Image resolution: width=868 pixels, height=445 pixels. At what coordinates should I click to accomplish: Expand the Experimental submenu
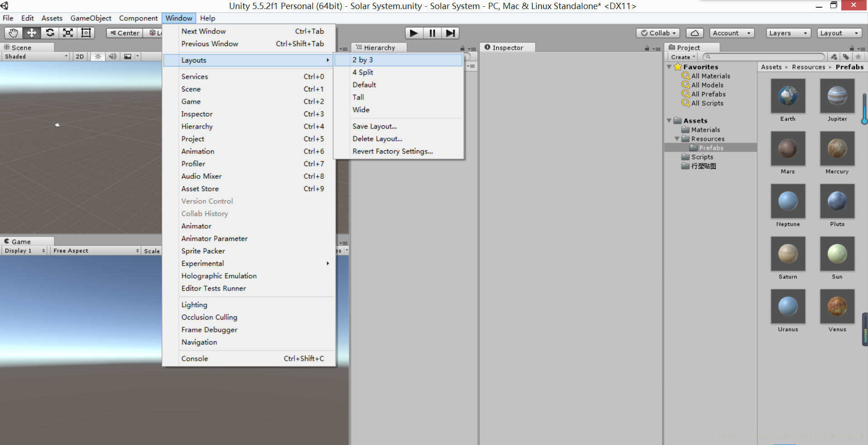click(x=249, y=263)
